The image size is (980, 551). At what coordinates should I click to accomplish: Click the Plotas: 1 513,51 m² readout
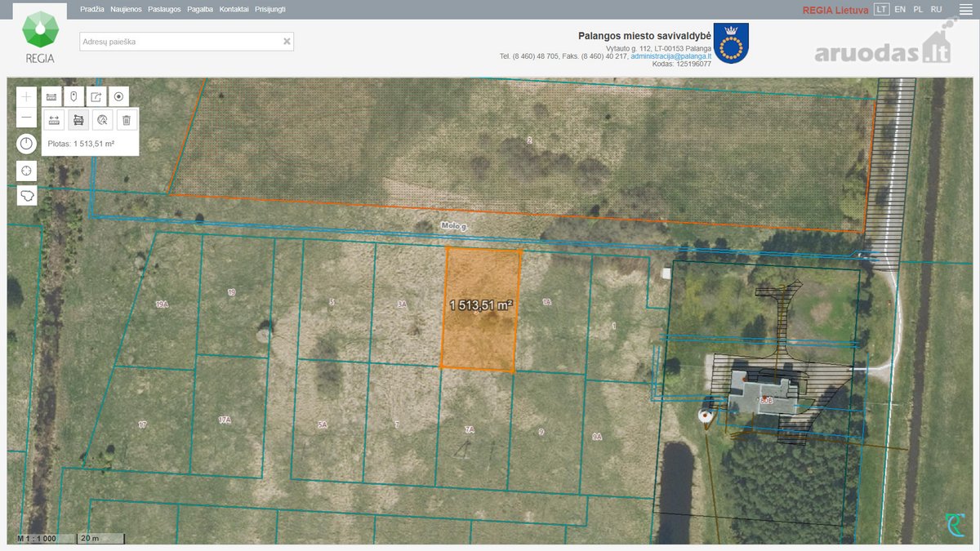click(x=81, y=144)
